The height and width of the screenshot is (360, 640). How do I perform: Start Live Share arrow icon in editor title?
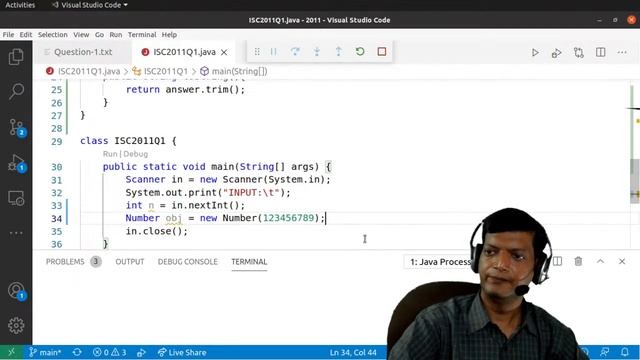(x=556, y=53)
